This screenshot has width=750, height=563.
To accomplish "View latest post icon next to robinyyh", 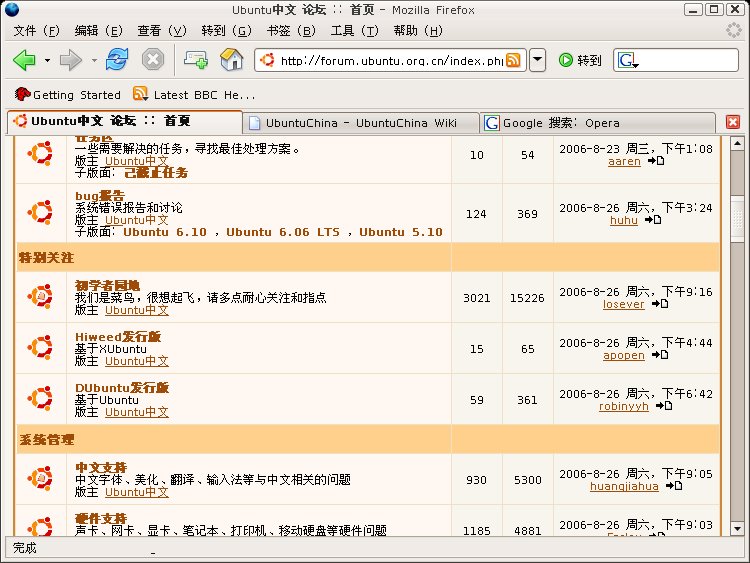I will 664,406.
